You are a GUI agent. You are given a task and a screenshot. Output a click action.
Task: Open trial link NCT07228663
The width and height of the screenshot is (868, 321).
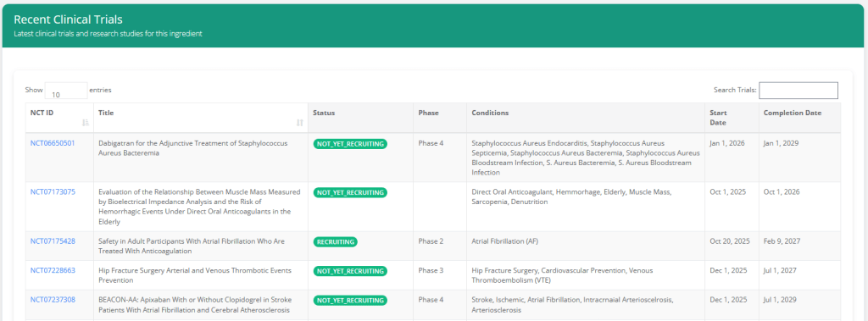tap(53, 271)
